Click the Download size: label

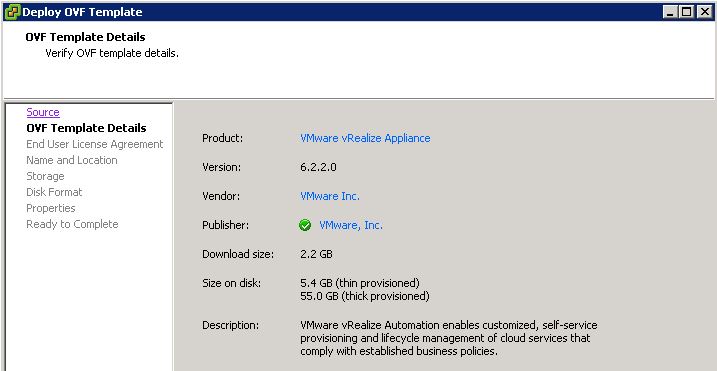click(x=238, y=254)
